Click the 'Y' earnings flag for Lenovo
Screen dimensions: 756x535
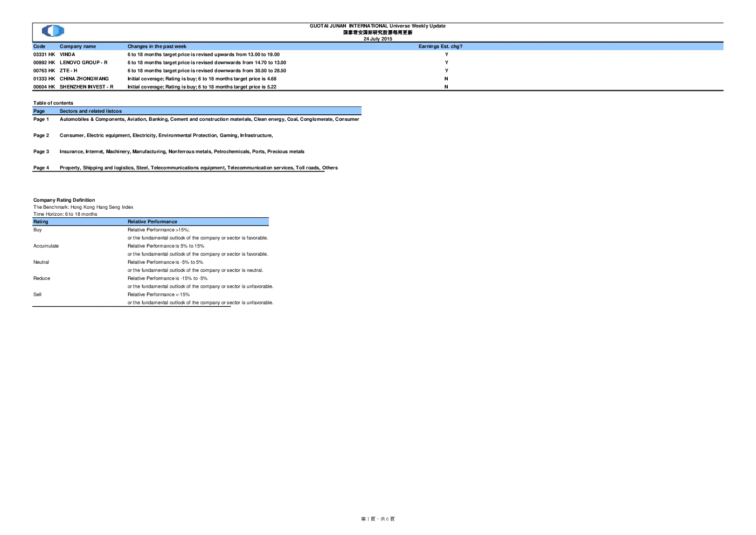click(446, 63)
